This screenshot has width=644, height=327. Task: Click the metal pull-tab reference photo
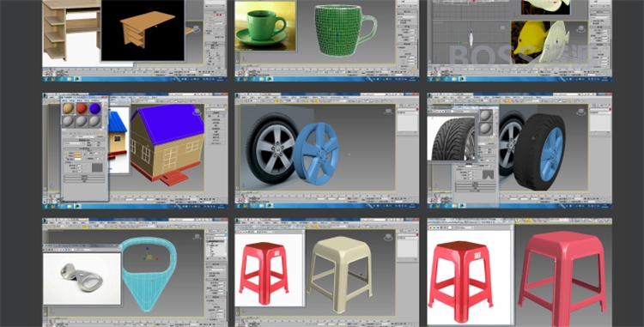(82, 278)
